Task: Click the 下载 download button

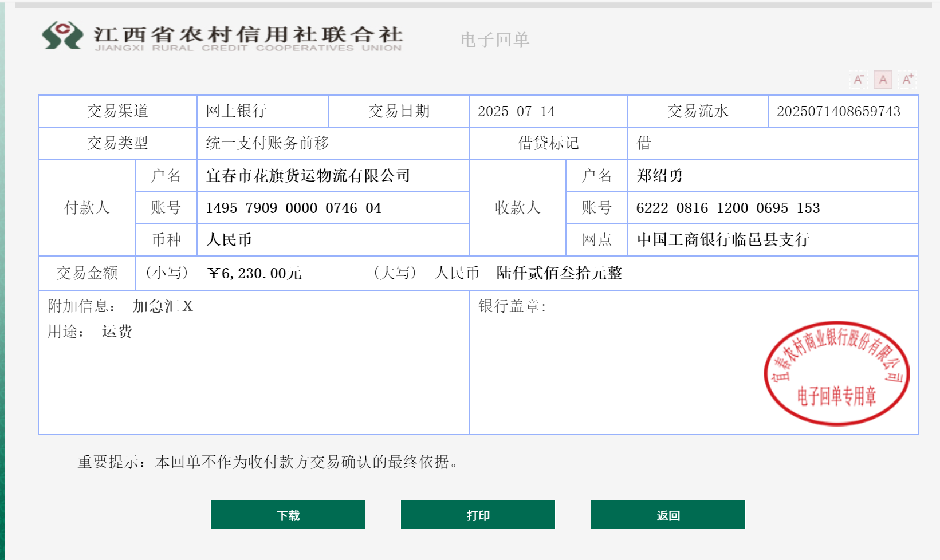Action: (288, 514)
